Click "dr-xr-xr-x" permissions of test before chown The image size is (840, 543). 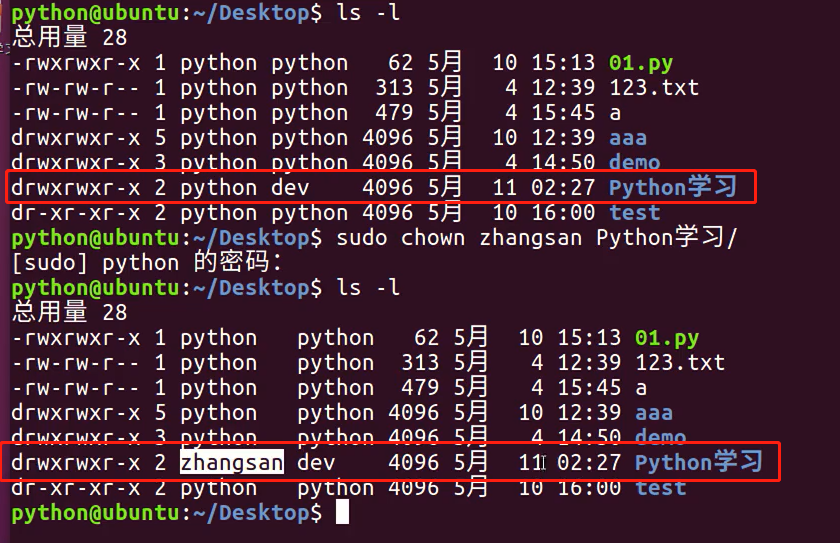pyautogui.click(x=76, y=213)
